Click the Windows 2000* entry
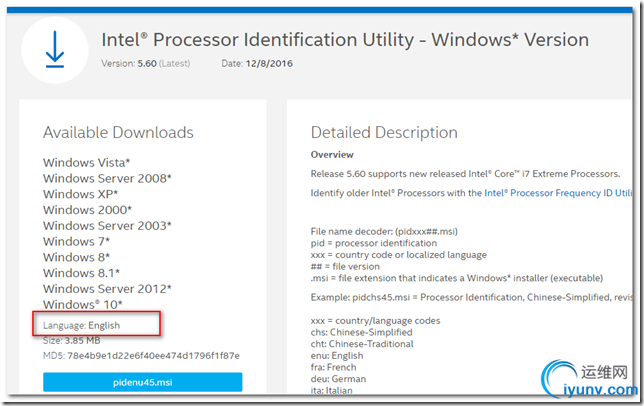Viewport: 644px width, 406px height. coord(87,210)
